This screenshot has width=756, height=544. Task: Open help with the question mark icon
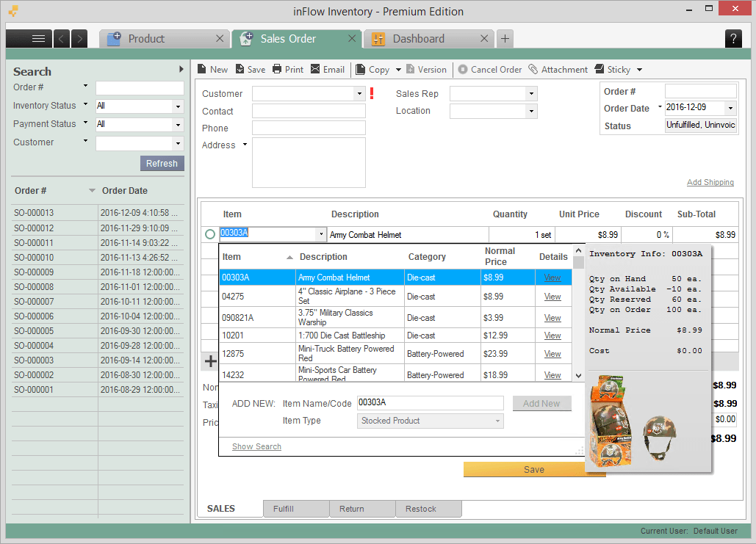tap(732, 38)
